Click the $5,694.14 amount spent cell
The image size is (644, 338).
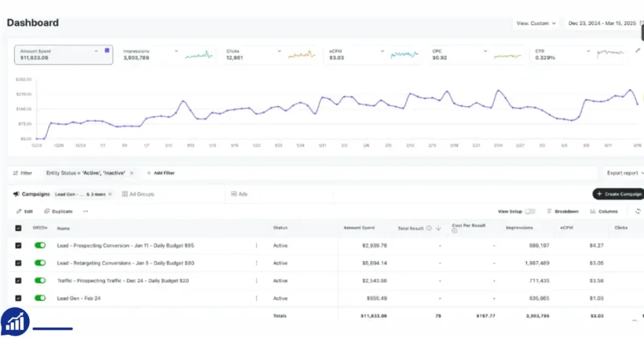pyautogui.click(x=374, y=263)
